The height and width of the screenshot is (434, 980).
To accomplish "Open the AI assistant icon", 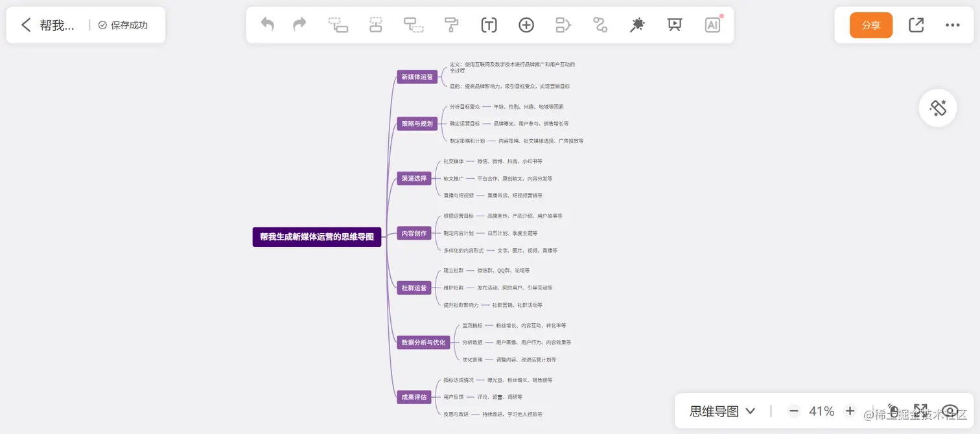I will click(712, 25).
